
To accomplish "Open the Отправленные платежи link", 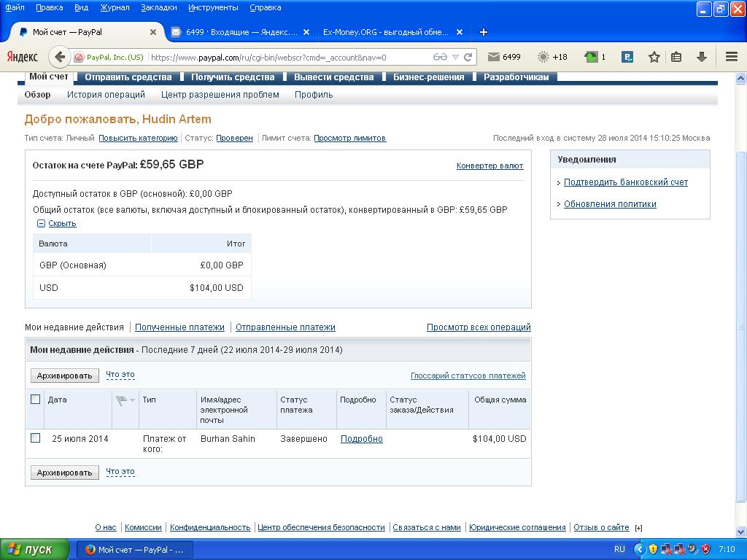I will [x=285, y=327].
